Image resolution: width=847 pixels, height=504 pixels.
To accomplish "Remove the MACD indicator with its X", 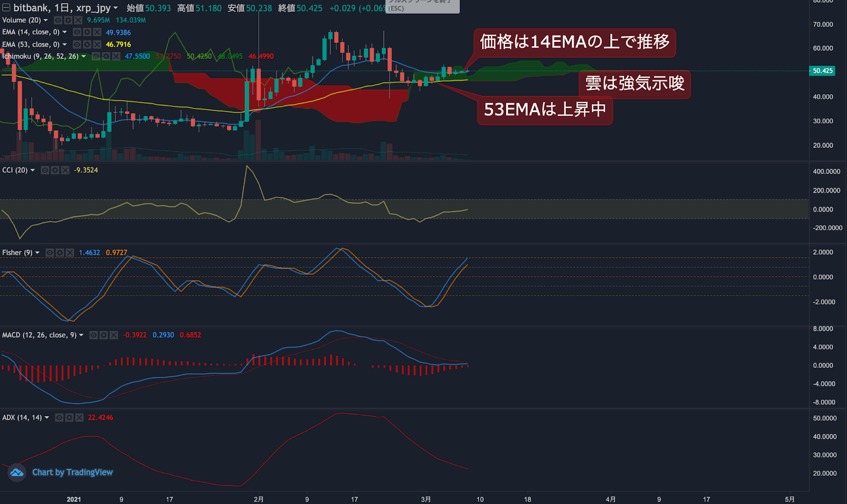I will coord(114,335).
